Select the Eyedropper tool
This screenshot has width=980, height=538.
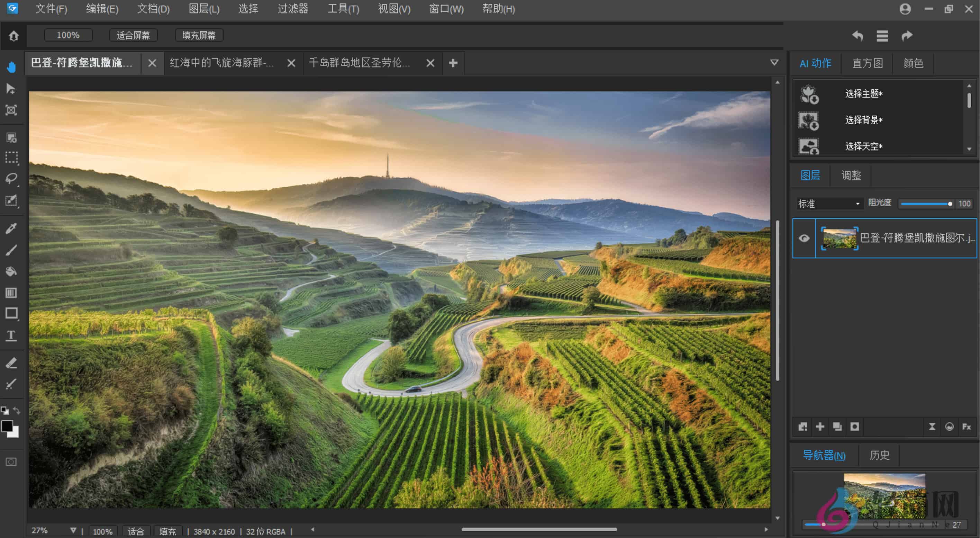[11, 227]
